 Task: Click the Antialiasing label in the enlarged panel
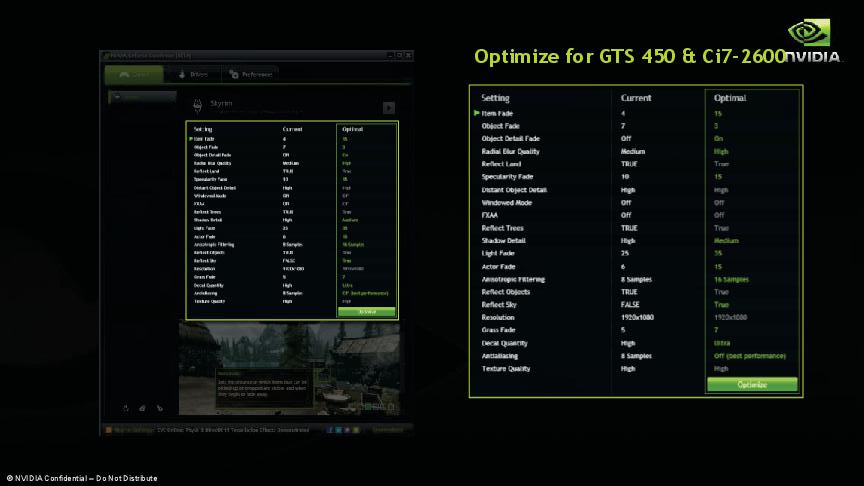[x=499, y=356]
